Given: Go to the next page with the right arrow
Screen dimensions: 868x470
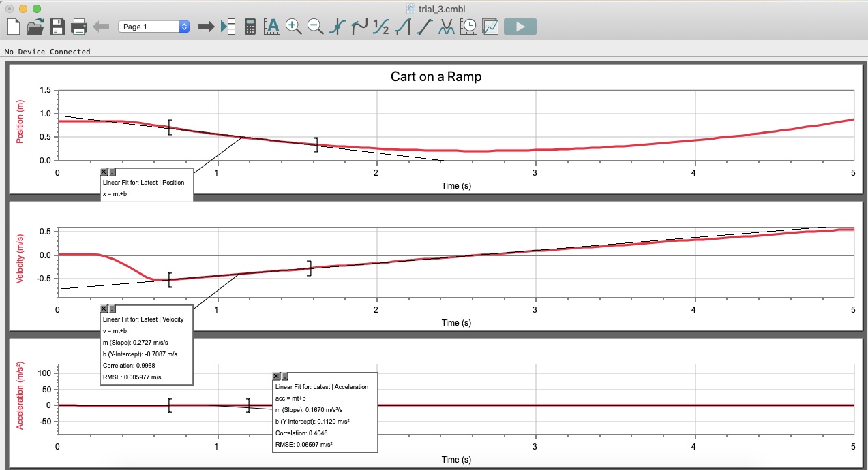Looking at the screenshot, I should (x=206, y=27).
